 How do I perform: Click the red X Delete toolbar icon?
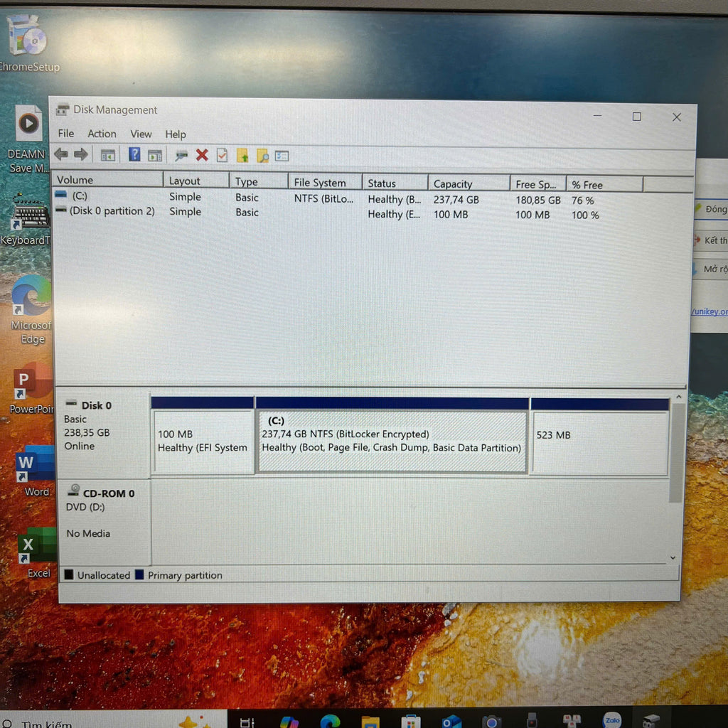(x=202, y=155)
